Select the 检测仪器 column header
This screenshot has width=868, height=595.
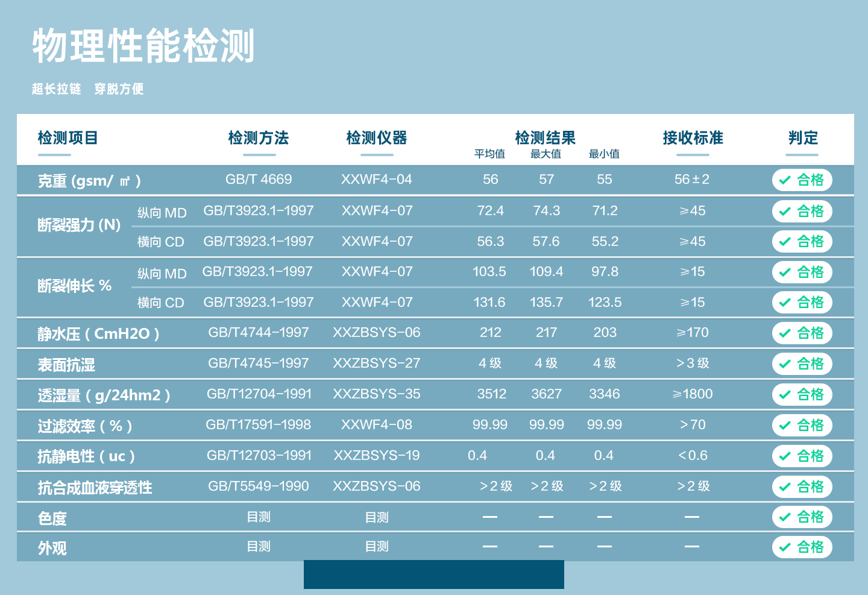click(x=377, y=138)
